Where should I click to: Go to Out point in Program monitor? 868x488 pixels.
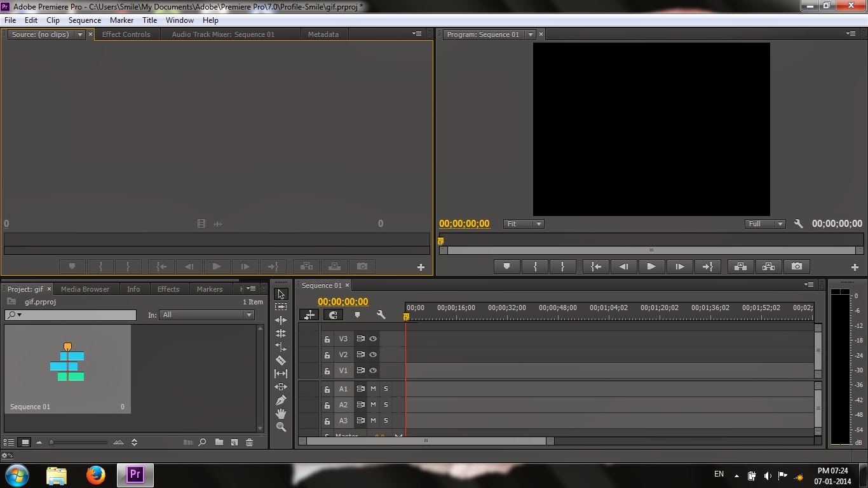point(707,267)
